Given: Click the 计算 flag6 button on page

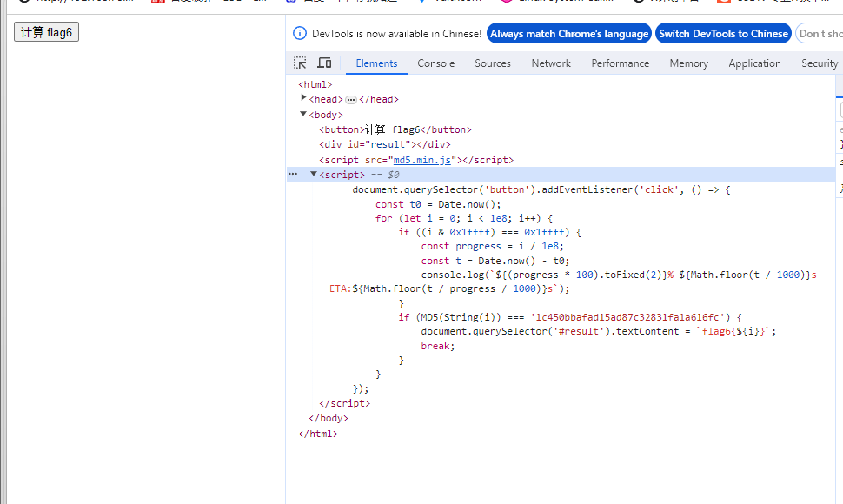Looking at the screenshot, I should tap(46, 32).
